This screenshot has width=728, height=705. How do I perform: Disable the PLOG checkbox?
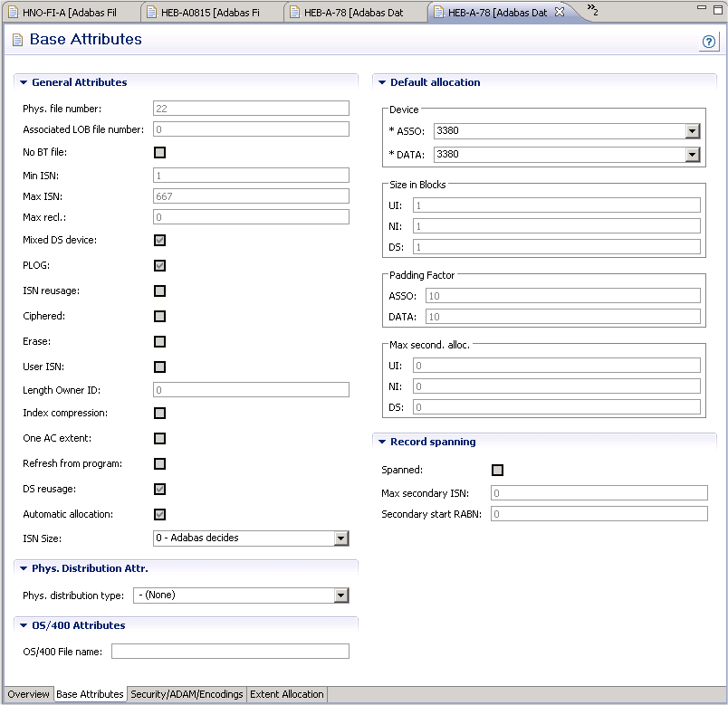click(159, 265)
